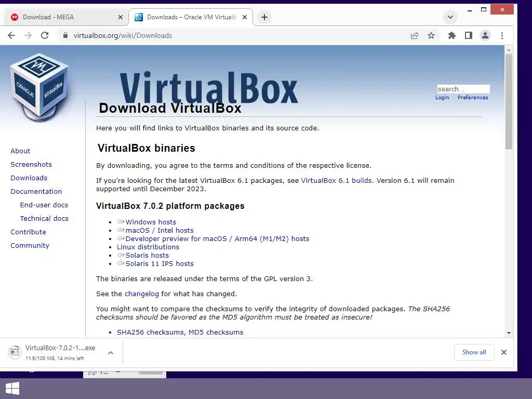Image resolution: width=532 pixels, height=399 pixels.
Task: Click the Solaris hosts link
Action: click(147, 255)
